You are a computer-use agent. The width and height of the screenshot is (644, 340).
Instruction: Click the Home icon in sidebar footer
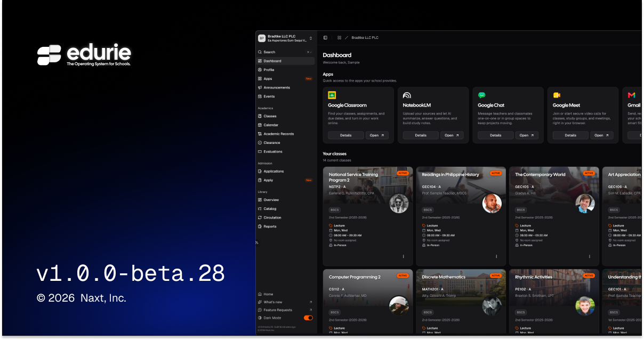click(260, 294)
